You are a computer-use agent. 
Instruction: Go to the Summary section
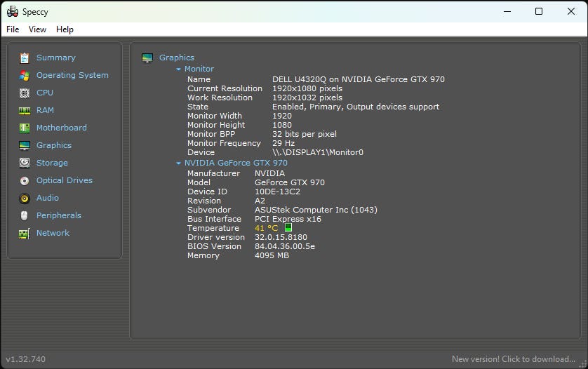(56, 58)
